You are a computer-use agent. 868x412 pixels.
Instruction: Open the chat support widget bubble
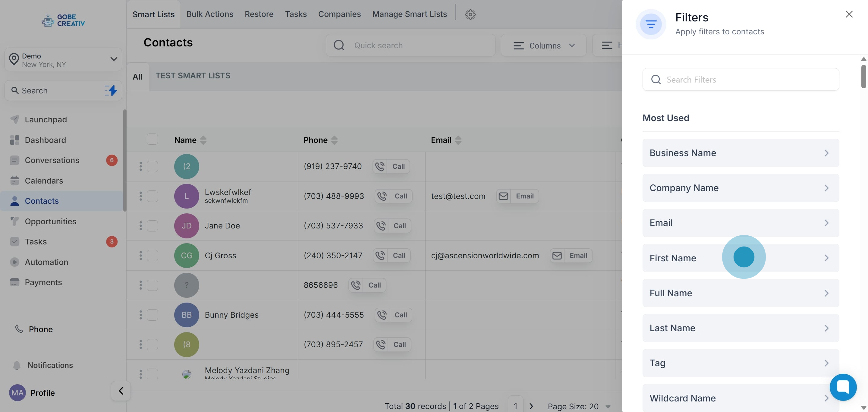[x=843, y=387]
